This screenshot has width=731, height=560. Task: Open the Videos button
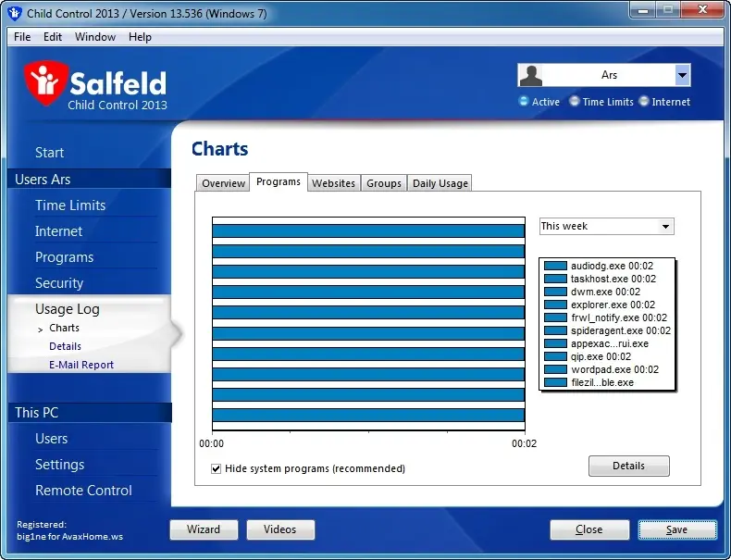pos(280,529)
